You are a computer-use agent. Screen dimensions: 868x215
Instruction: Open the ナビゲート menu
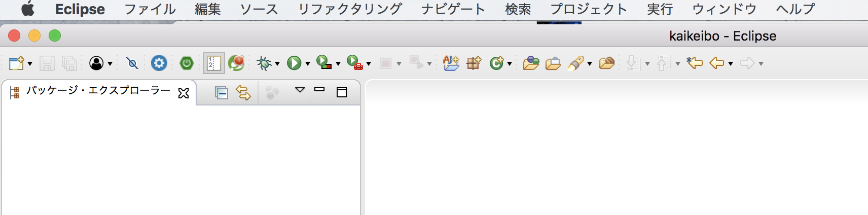pos(453,9)
